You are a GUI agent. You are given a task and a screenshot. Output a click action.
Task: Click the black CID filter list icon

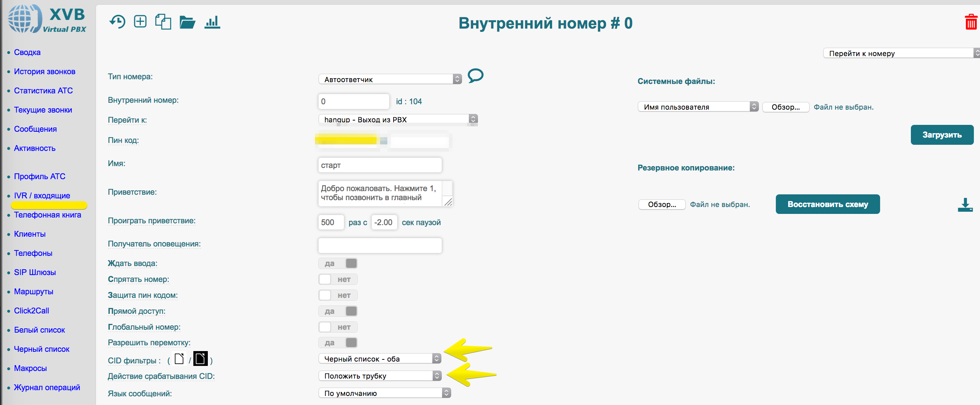[x=201, y=359]
